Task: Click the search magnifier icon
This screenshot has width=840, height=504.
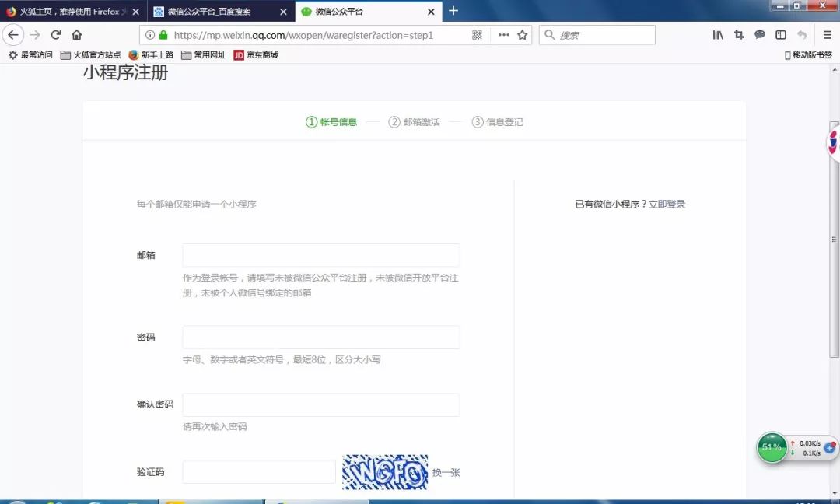Action: [549, 35]
